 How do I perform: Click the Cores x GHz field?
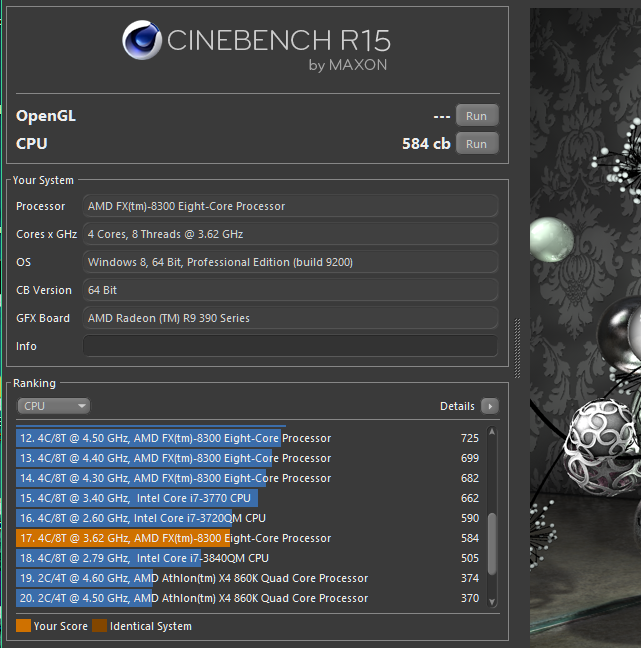290,234
